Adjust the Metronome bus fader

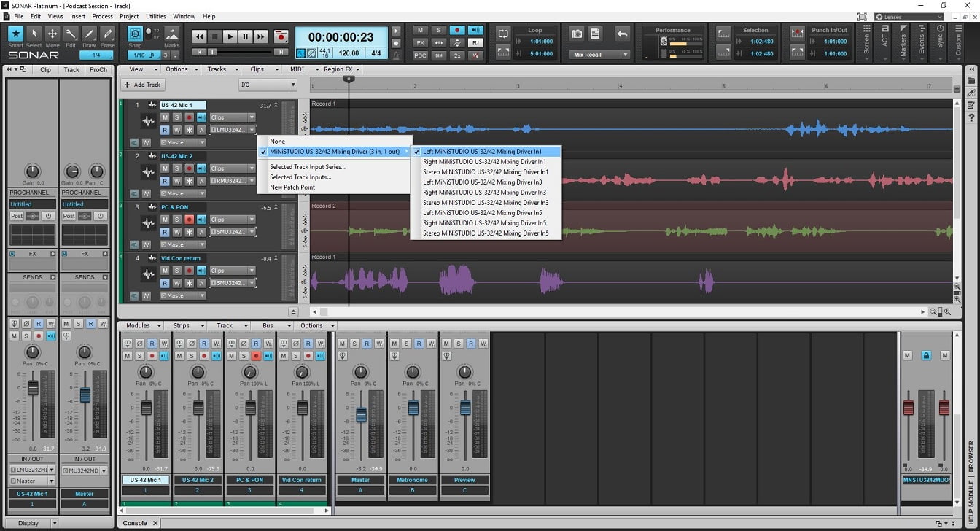coord(413,408)
